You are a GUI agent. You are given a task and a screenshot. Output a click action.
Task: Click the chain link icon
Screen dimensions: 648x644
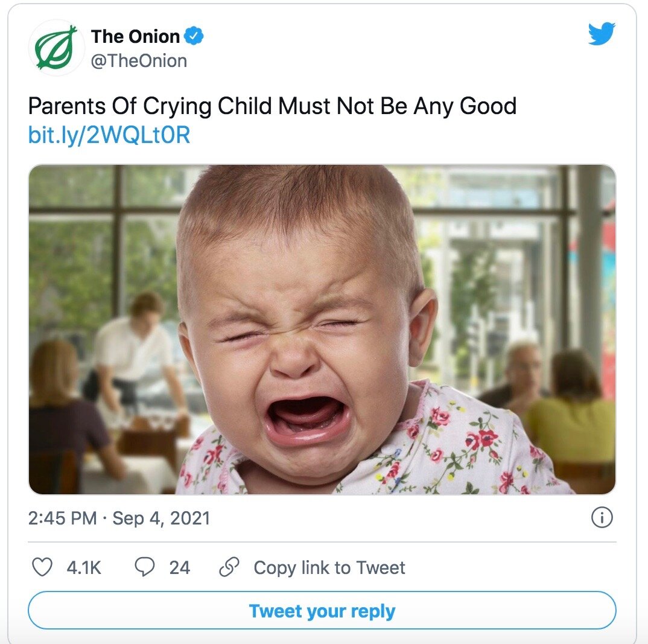(229, 567)
